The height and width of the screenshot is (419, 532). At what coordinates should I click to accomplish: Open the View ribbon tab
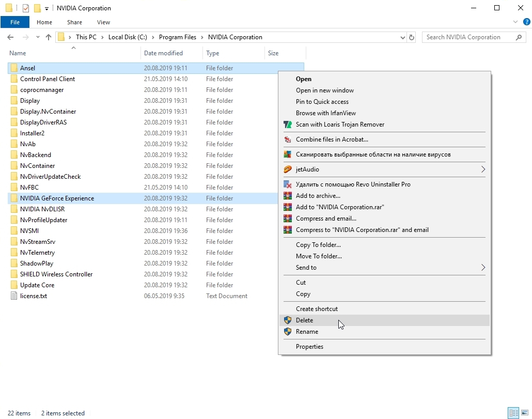tap(103, 22)
